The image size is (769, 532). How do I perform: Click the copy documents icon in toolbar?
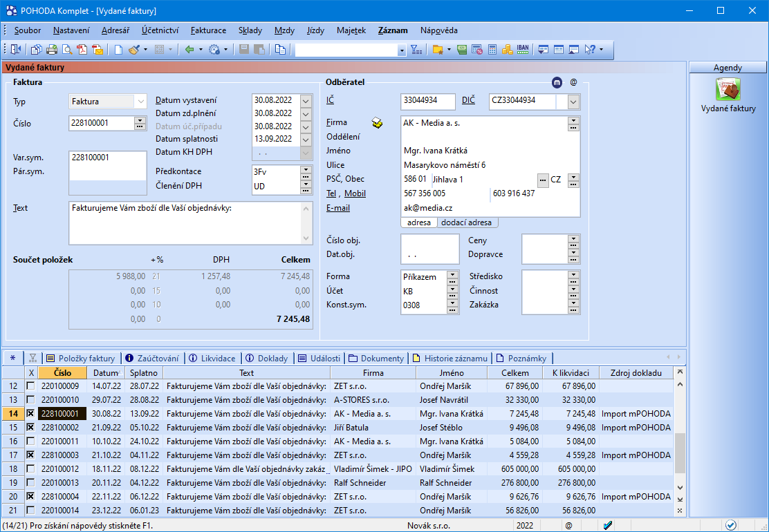pos(280,50)
